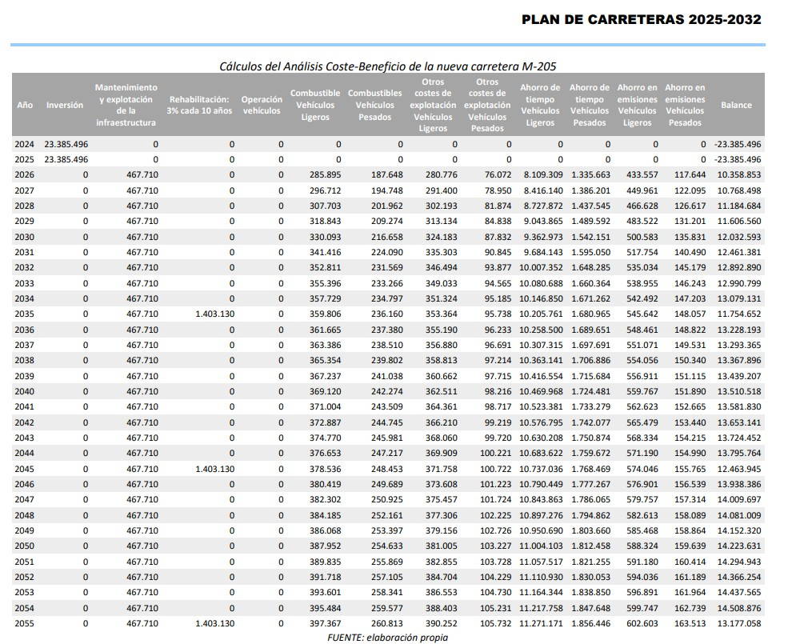Select 379.156 in the 2049 row

tap(442, 530)
